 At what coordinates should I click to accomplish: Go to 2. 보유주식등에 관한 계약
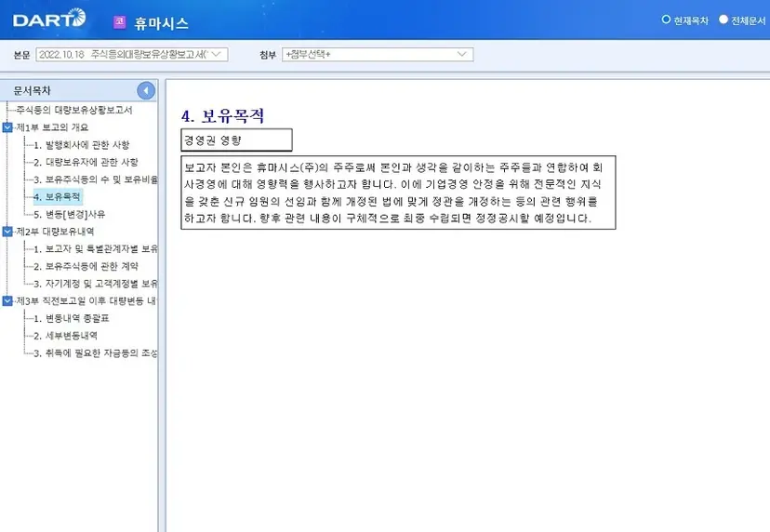[86, 266]
